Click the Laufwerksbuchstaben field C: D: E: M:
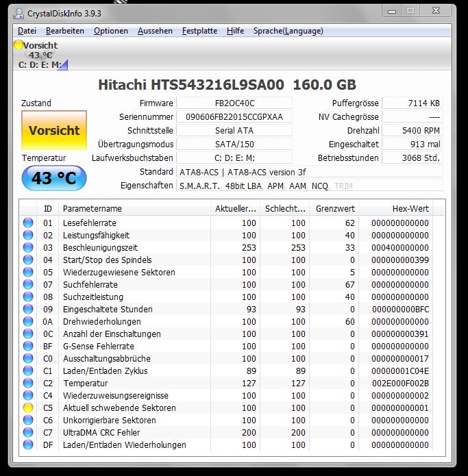This screenshot has width=468, height=476. [234, 158]
